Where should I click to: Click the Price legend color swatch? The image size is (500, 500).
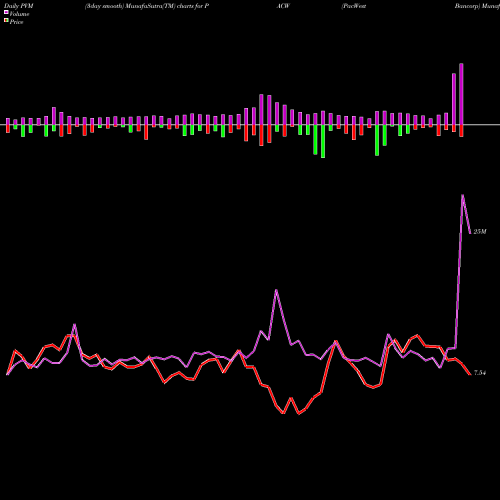tap(6, 21)
